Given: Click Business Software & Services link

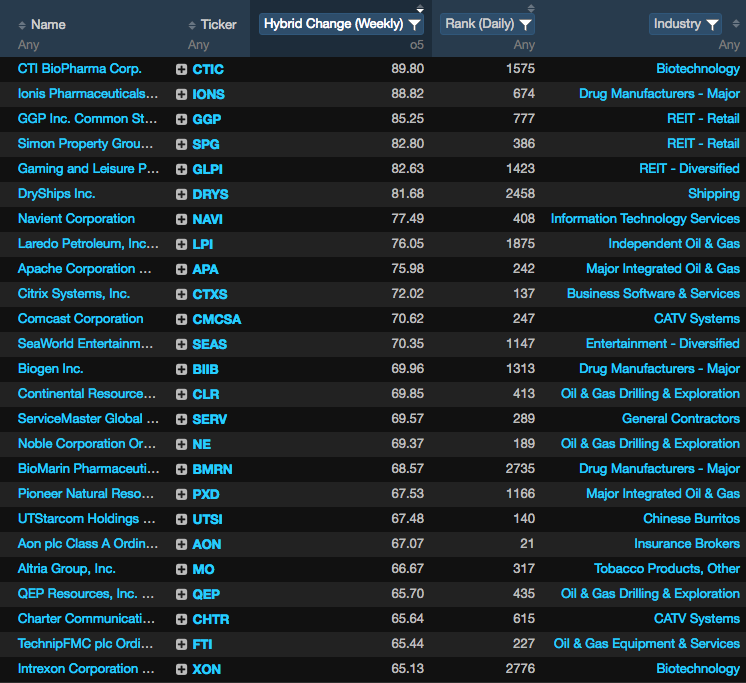Looking at the screenshot, I should click(x=653, y=293).
